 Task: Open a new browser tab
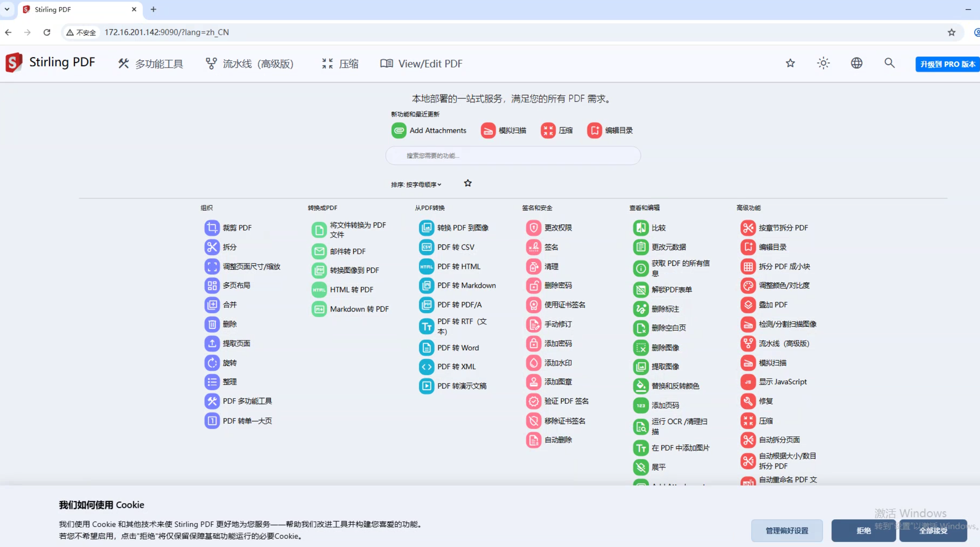pyautogui.click(x=153, y=9)
